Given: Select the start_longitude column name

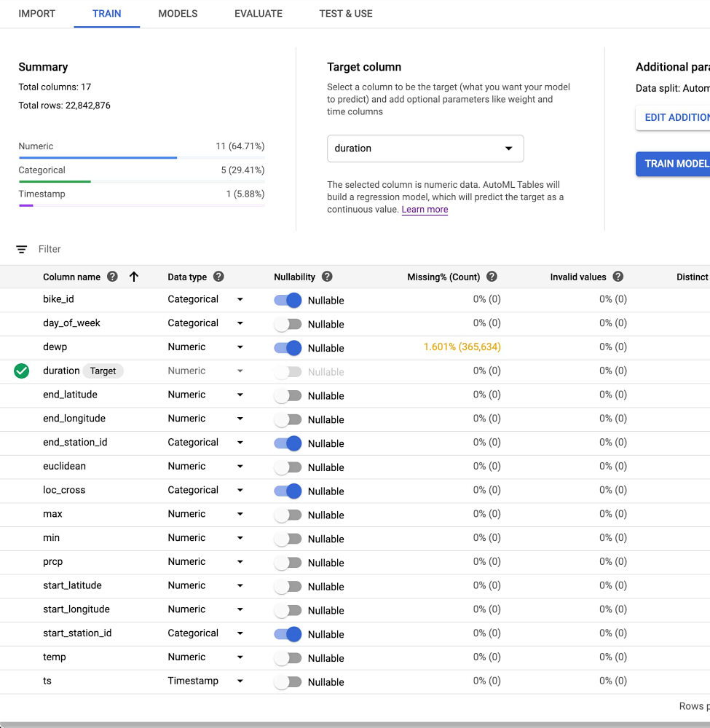Looking at the screenshot, I should click(76, 609).
